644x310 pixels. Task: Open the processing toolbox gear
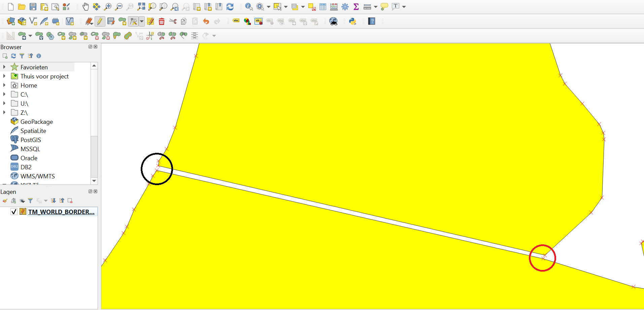coord(345,7)
